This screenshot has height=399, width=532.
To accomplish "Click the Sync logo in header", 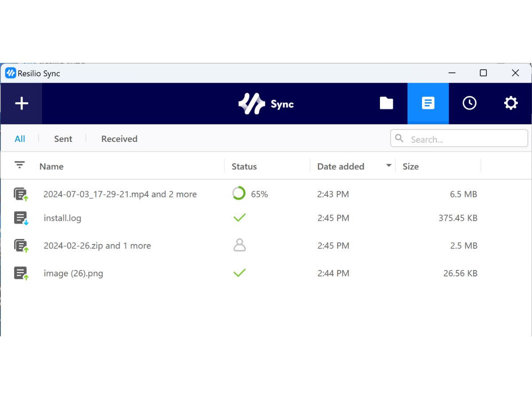I will click(266, 104).
